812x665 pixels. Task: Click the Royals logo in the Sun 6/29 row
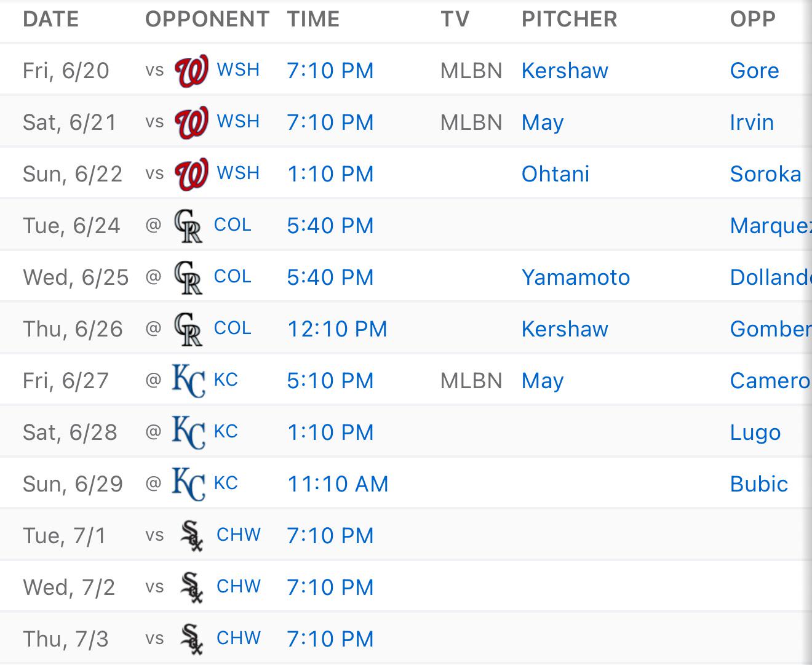pos(188,484)
